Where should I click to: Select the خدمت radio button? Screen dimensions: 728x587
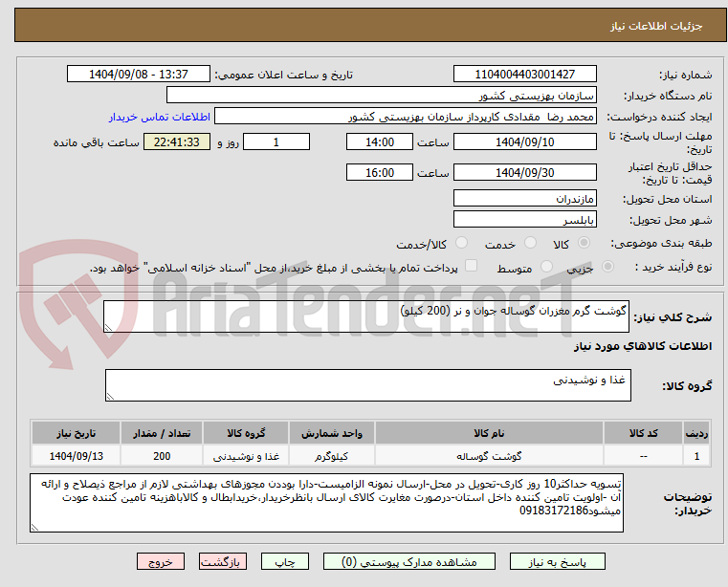tap(530, 243)
